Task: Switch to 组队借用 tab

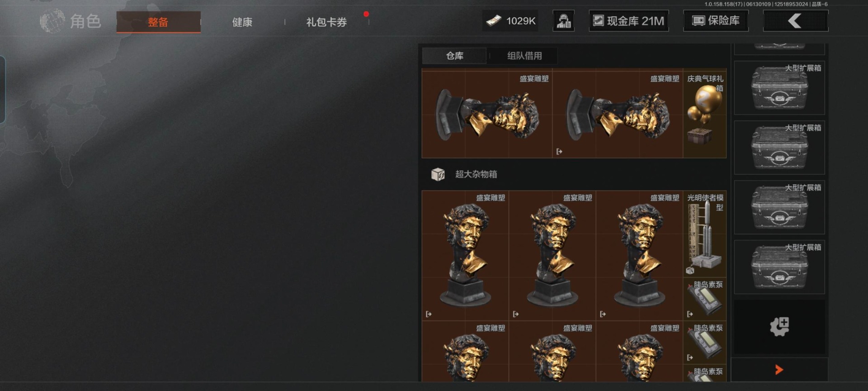Action: coord(524,56)
